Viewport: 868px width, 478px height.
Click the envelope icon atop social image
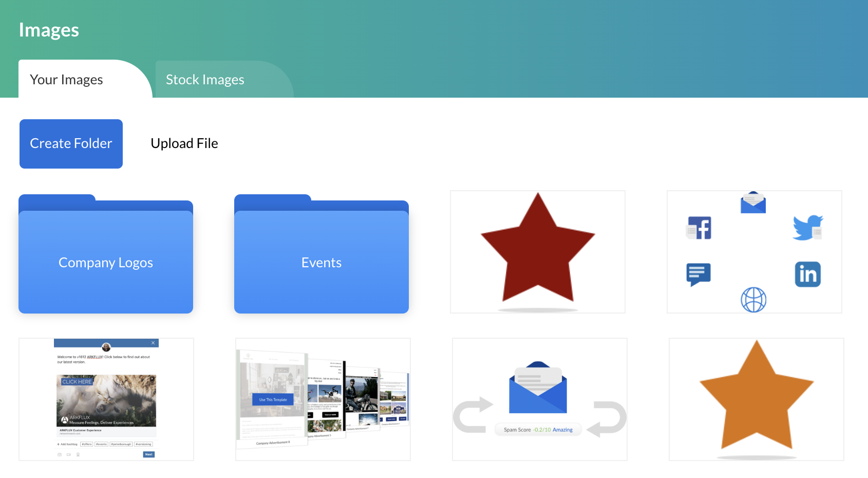[753, 203]
